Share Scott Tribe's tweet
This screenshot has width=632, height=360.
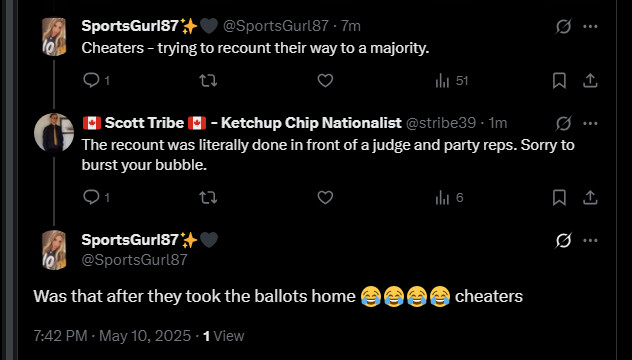pyautogui.click(x=590, y=198)
